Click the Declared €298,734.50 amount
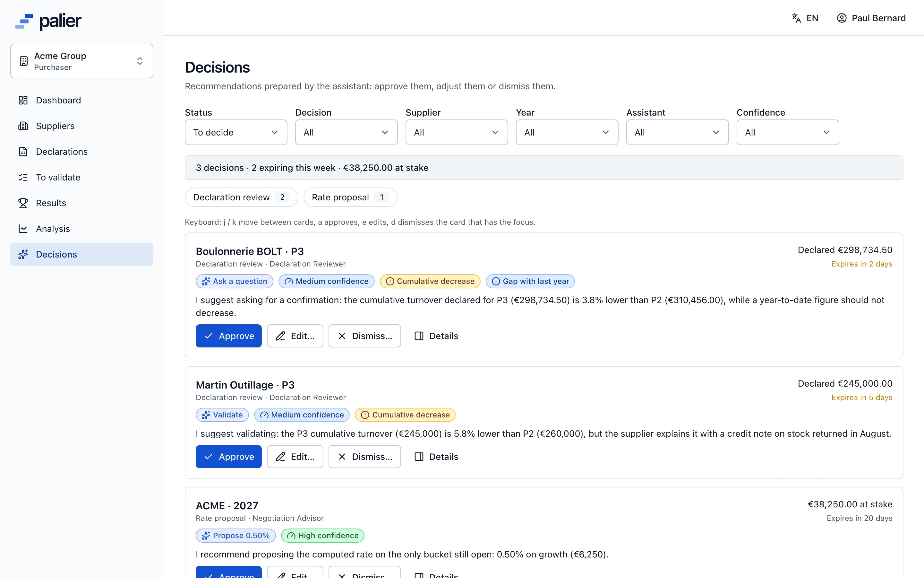Viewport: 924px width, 578px height. click(x=844, y=250)
